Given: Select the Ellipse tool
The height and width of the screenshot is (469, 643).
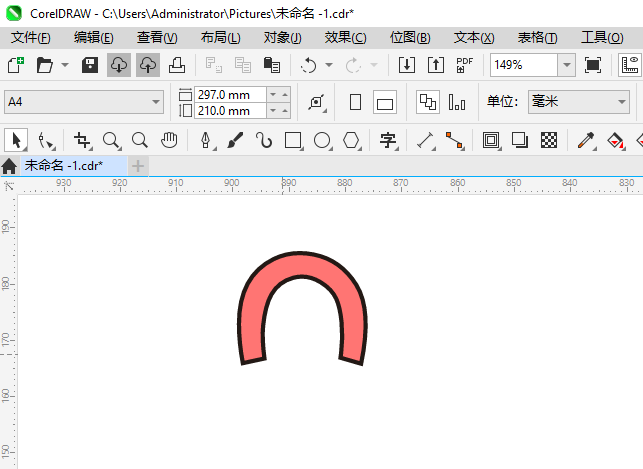Looking at the screenshot, I should pos(322,140).
